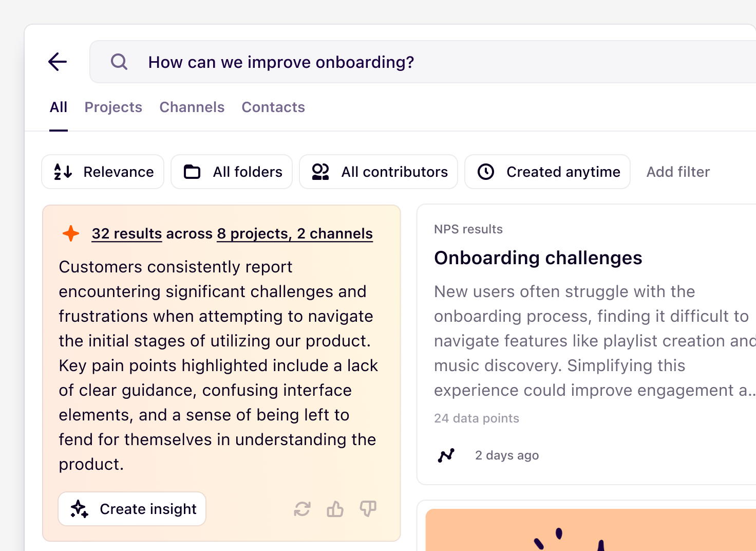
Task: Switch to the Contacts tab
Action: pyautogui.click(x=273, y=107)
